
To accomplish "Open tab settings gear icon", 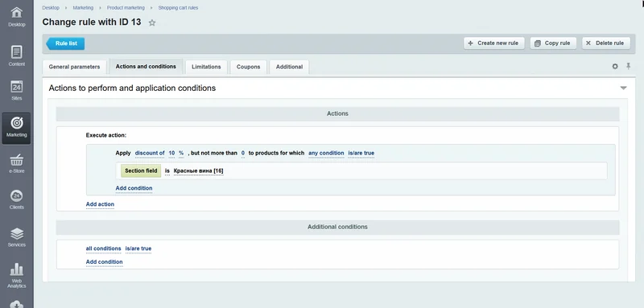I will pyautogui.click(x=615, y=67).
